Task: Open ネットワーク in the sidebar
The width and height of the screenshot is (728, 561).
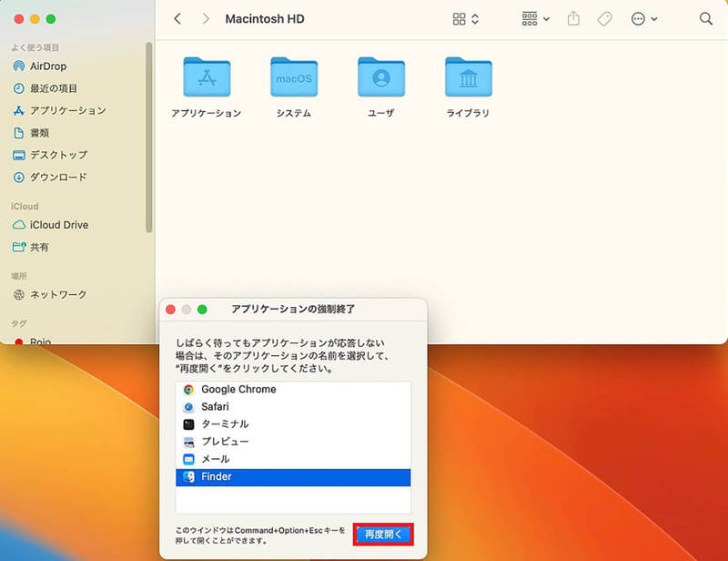Action: [50, 295]
